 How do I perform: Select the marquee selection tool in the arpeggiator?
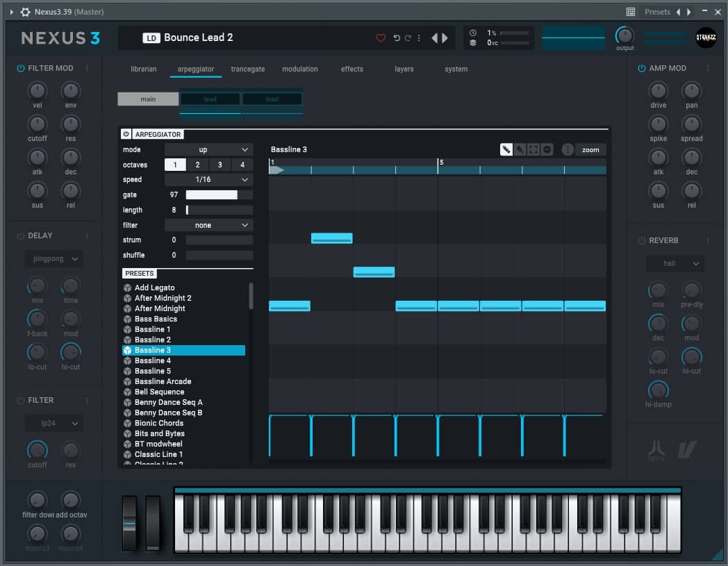point(533,149)
